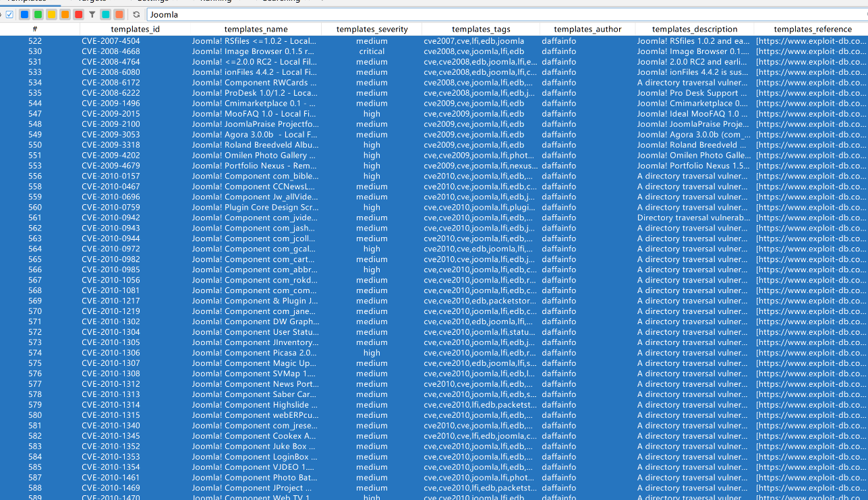Click the refresh icon beside search box

[136, 14]
